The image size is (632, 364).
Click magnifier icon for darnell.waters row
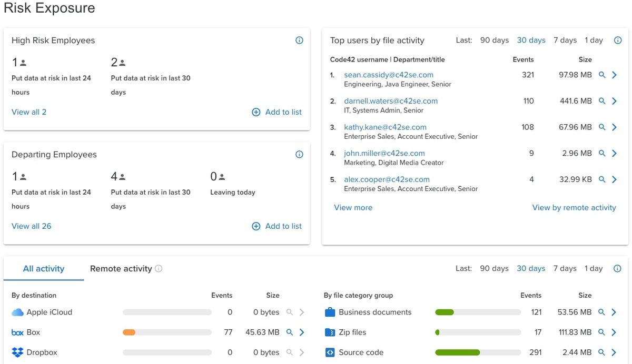(603, 101)
